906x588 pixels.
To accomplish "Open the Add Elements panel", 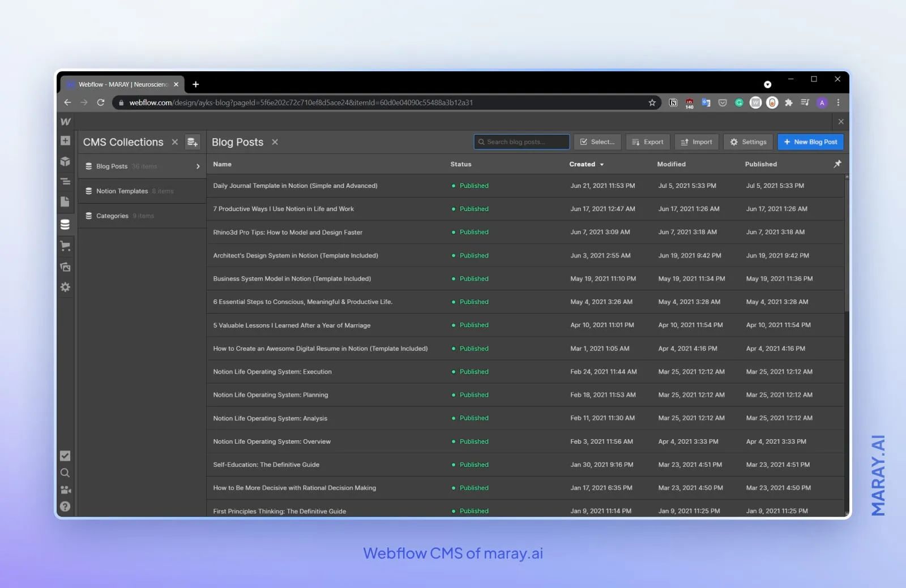I will 65,140.
